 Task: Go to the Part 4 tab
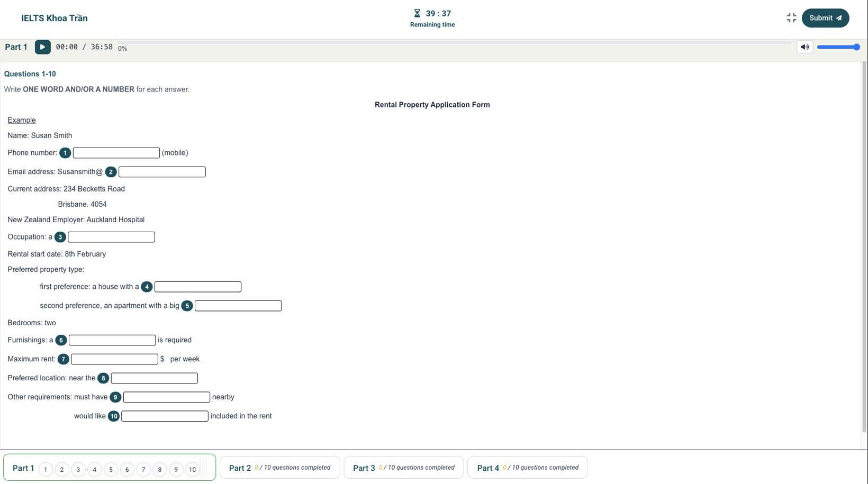(x=527, y=468)
